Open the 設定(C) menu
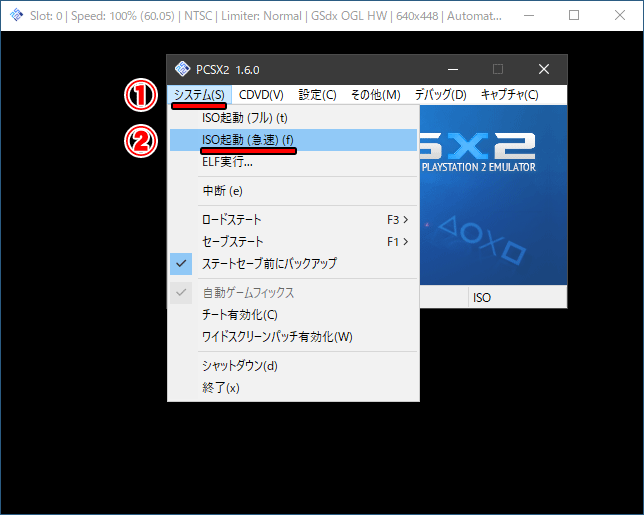 click(317, 95)
